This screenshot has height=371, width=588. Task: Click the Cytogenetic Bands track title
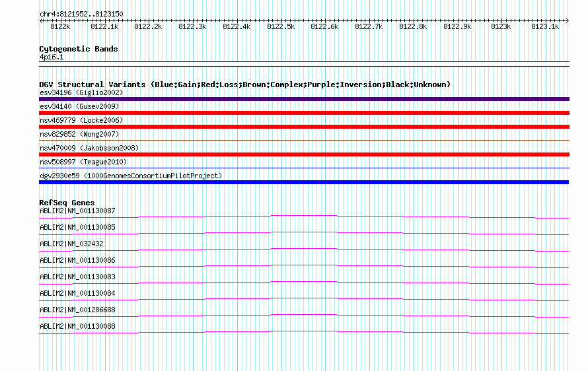[79, 49]
